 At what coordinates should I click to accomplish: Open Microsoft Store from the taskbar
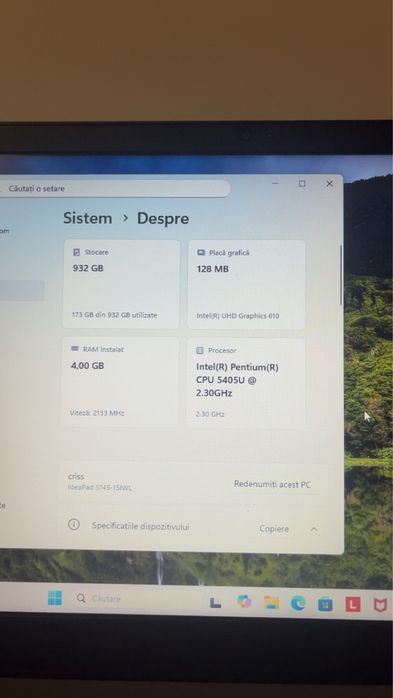(x=325, y=604)
